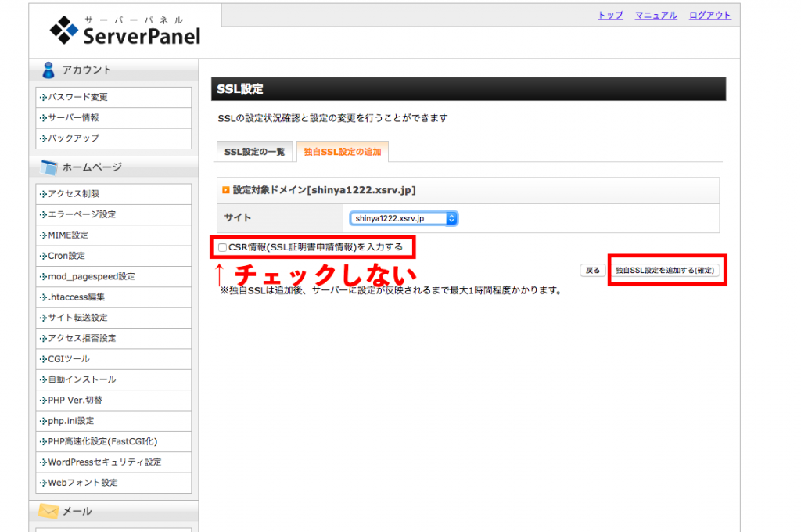This screenshot has height=532, width=801.
Task: Open PHP Ver.切替 item
Action: (x=113, y=400)
